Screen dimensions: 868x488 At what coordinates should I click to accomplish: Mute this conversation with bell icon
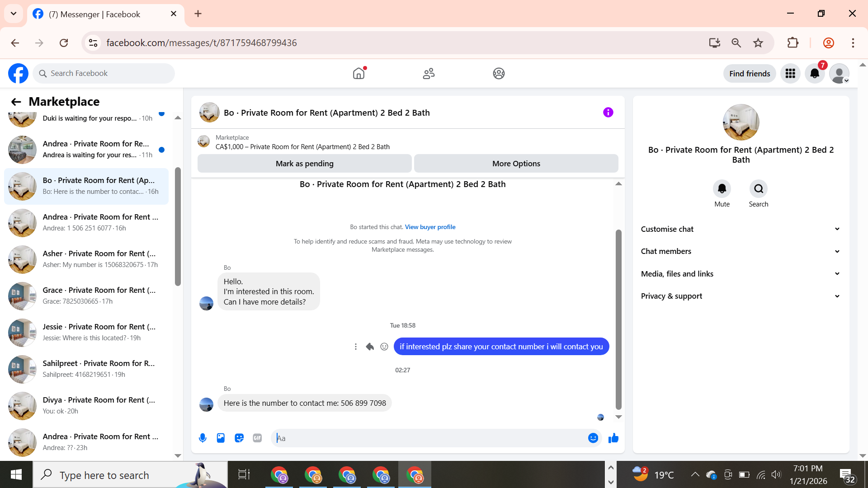coord(722,189)
